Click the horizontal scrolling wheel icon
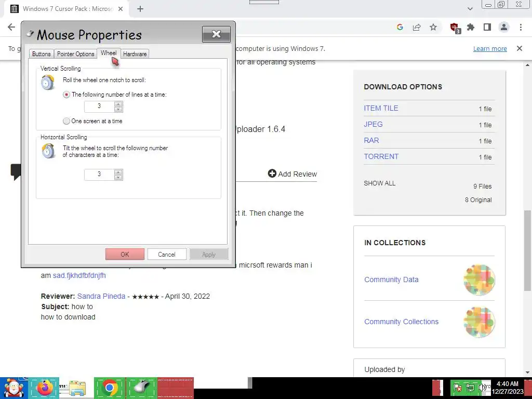The image size is (532, 399). pyautogui.click(x=48, y=151)
